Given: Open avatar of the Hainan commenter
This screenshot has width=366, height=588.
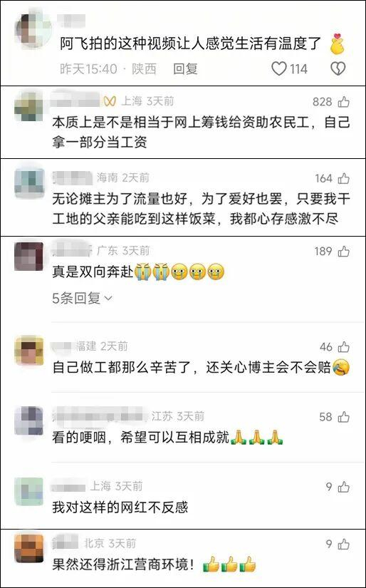Looking at the screenshot, I should coord(29,183).
